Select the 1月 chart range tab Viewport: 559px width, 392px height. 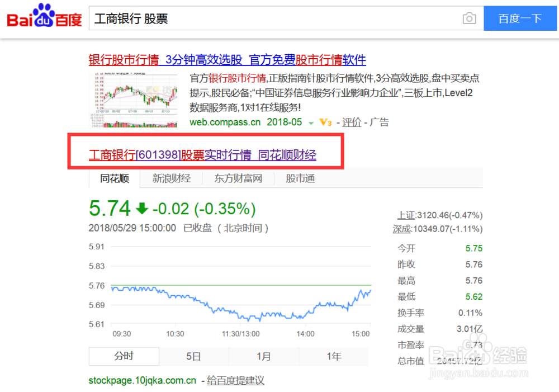click(x=263, y=356)
